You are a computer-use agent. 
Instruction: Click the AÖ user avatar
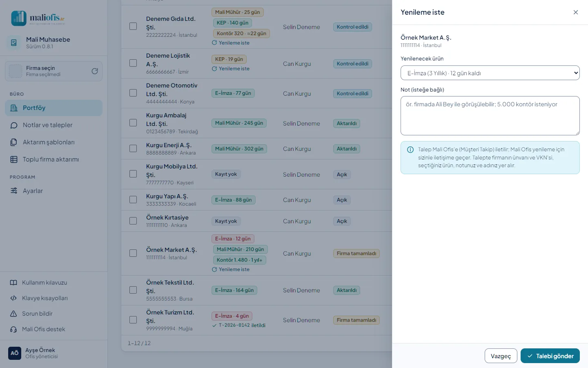click(x=15, y=353)
